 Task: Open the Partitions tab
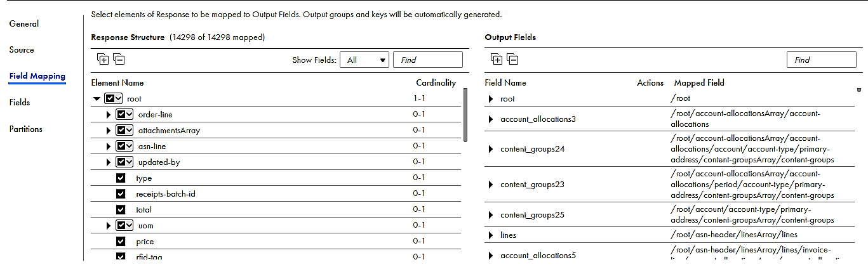pyautogui.click(x=26, y=129)
